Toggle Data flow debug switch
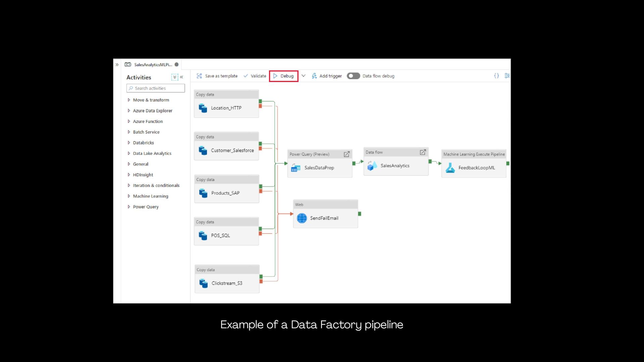This screenshot has width=644, height=362. tap(353, 76)
